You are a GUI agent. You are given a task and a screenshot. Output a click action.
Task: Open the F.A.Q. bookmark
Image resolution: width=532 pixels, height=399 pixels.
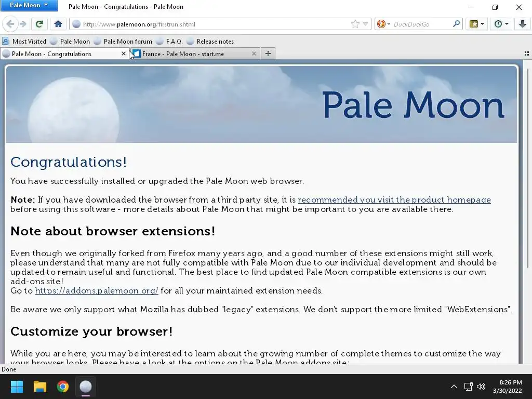[x=170, y=42]
